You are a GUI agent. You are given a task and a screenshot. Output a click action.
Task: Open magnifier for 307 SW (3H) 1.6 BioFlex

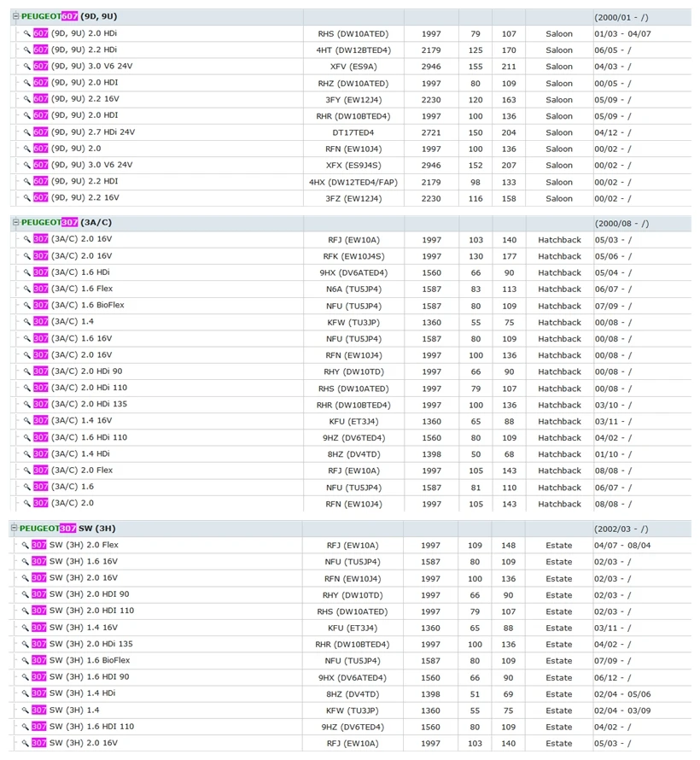tap(26, 661)
